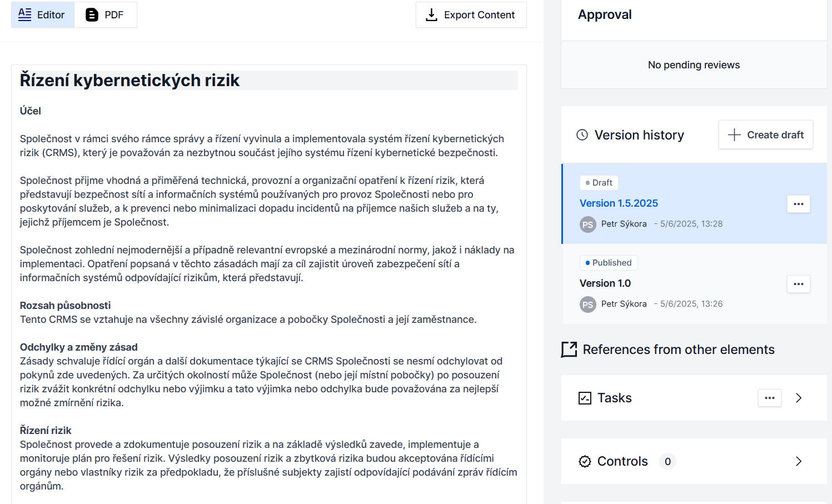Click the Export Content button
Viewport: 832px width, 504px height.
click(471, 15)
